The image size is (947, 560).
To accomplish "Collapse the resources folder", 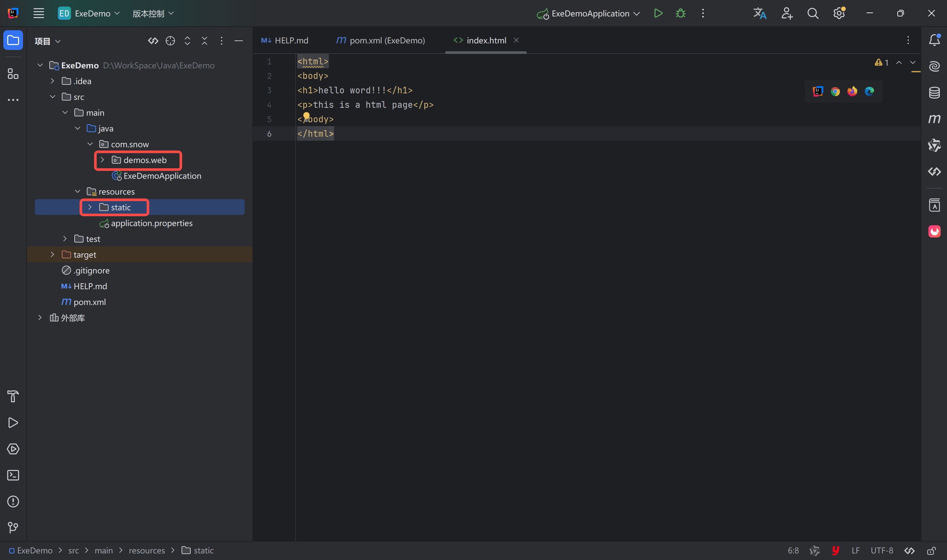I will pos(78,192).
